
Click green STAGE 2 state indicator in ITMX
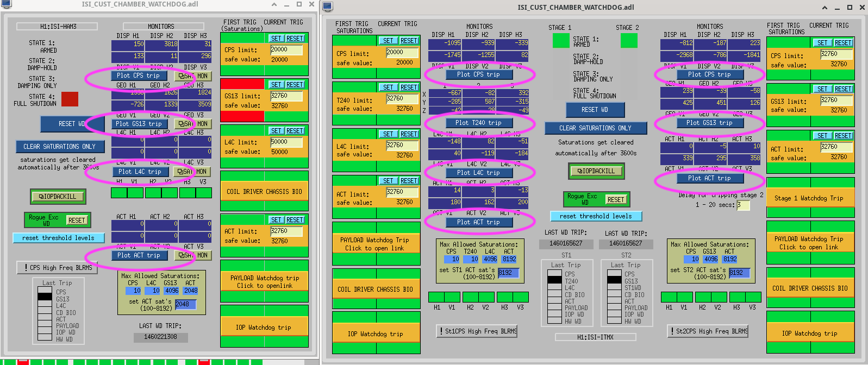pyautogui.click(x=629, y=41)
